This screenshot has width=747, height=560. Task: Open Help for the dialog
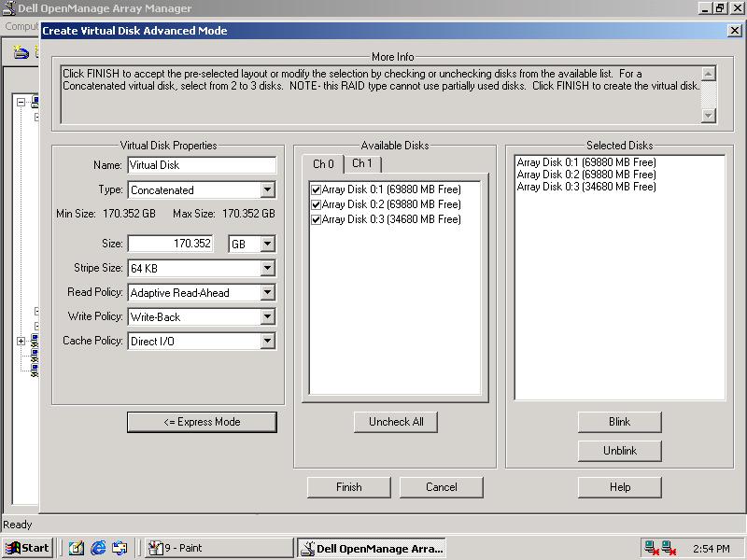[619, 487]
